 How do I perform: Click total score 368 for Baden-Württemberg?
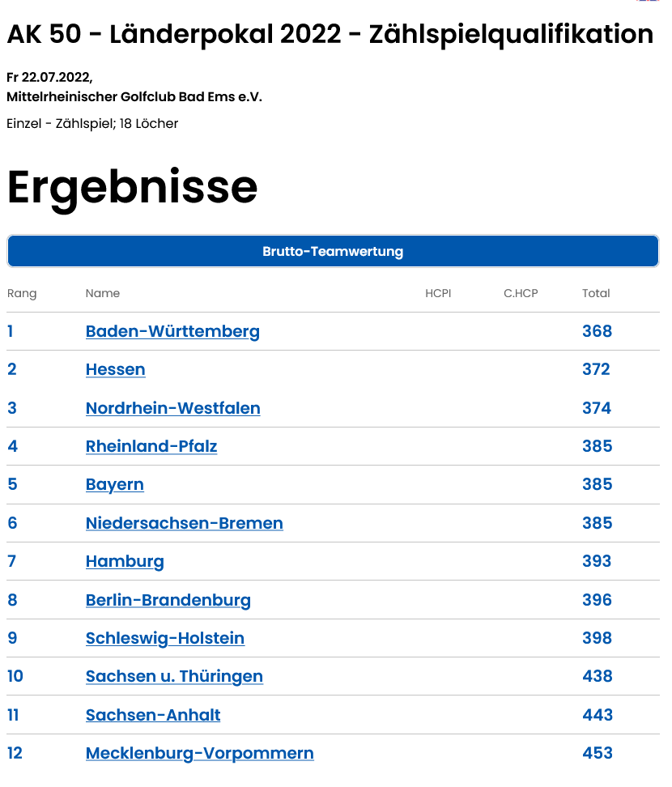pos(598,331)
